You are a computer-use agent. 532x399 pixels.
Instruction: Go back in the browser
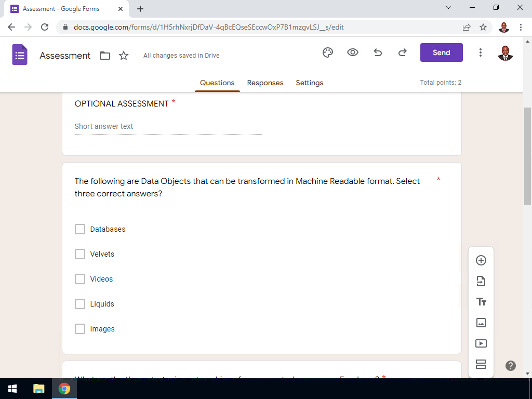pyautogui.click(x=11, y=27)
